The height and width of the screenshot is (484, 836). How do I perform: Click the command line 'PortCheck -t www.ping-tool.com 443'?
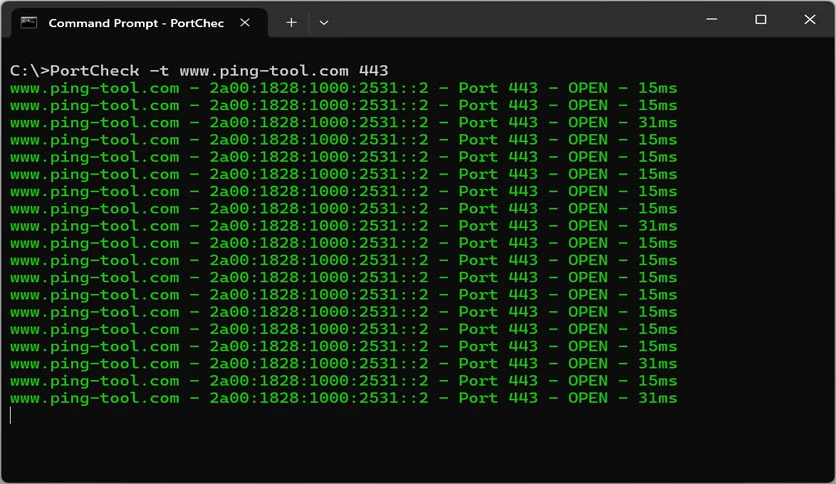tap(219, 70)
